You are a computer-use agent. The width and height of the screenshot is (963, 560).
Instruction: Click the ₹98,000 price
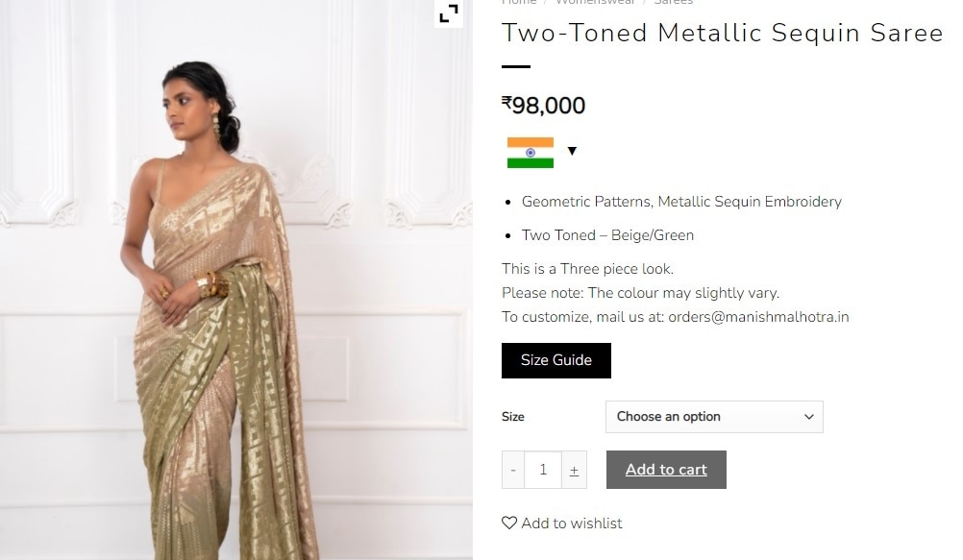click(x=543, y=106)
